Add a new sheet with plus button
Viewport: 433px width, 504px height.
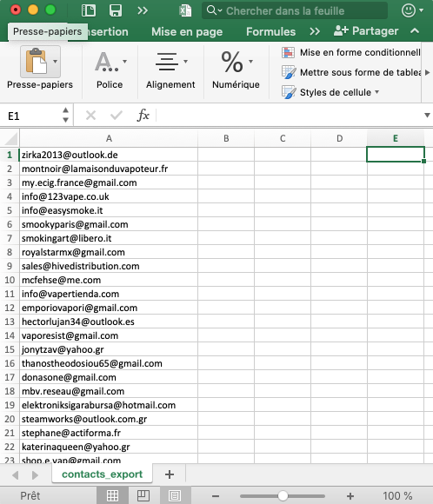[170, 474]
